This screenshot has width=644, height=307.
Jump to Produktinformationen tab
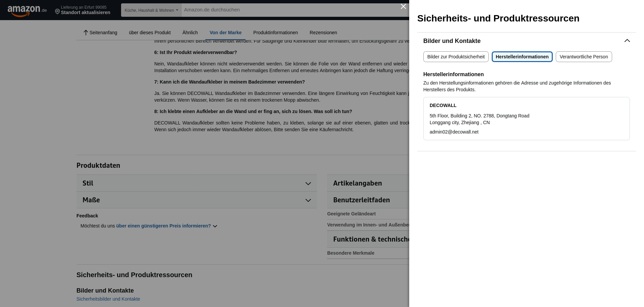[x=275, y=33]
